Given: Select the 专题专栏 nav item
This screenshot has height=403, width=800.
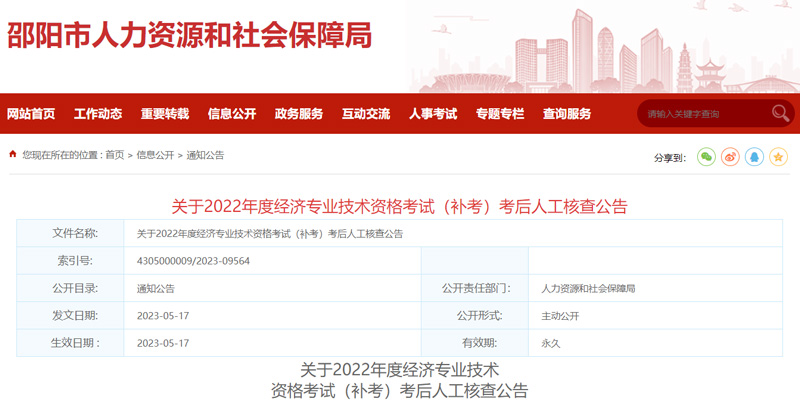Looking at the screenshot, I should (x=500, y=114).
